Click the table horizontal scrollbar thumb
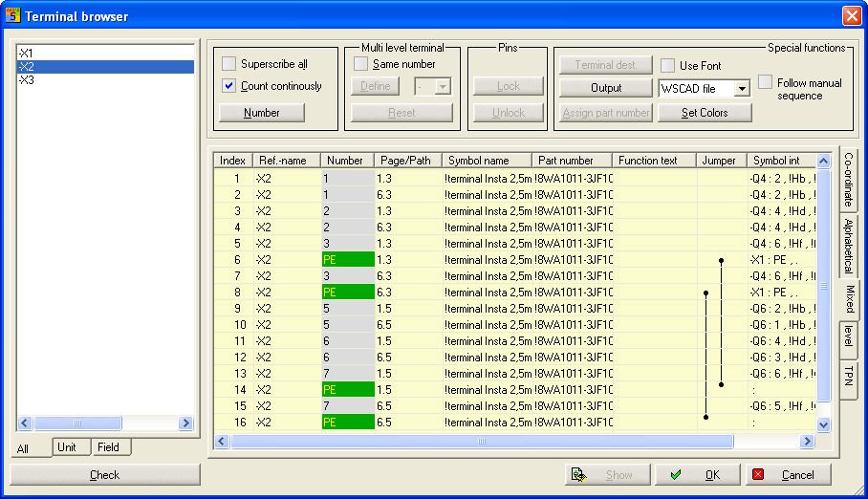 [482, 441]
